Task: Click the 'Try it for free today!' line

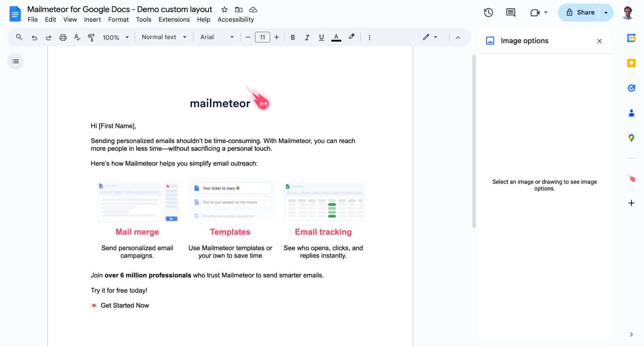Action: (x=119, y=291)
